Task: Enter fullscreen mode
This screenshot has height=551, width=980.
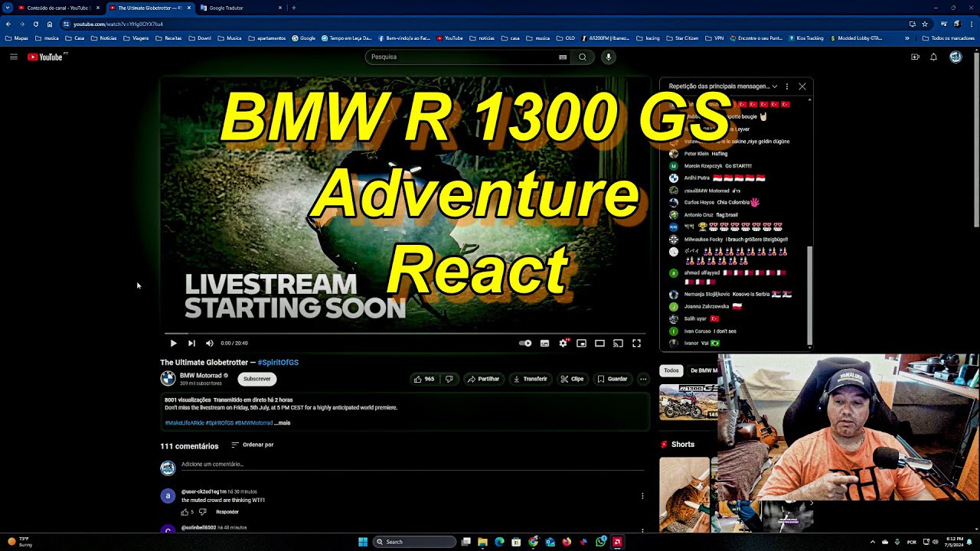Action: coord(636,343)
